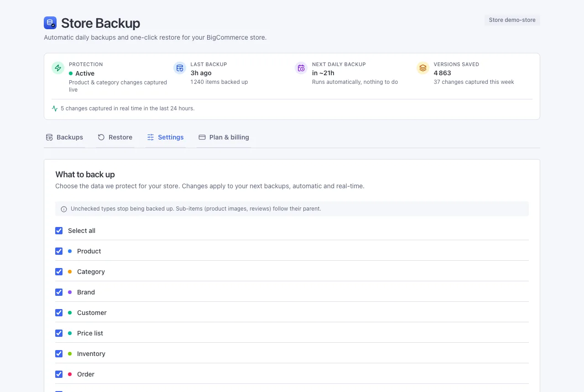Viewport: 584px width, 392px height.
Task: Click the purple Next Daily Backup calendar icon
Action: 301,68
